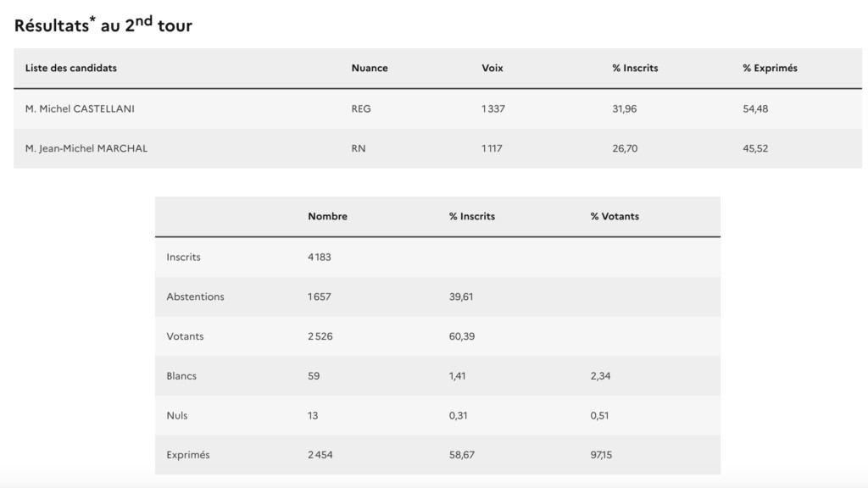Select the % Inscrits header in candidates table
The height and width of the screenshot is (488, 868).
(x=635, y=68)
